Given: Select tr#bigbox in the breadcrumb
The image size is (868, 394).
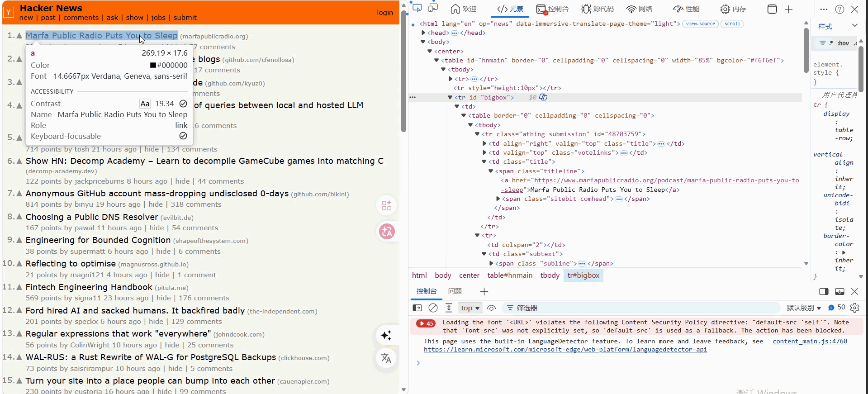Looking at the screenshot, I should 583,275.
